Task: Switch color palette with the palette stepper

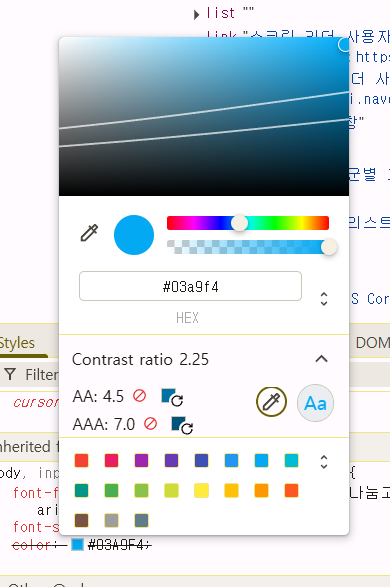Action: (324, 462)
